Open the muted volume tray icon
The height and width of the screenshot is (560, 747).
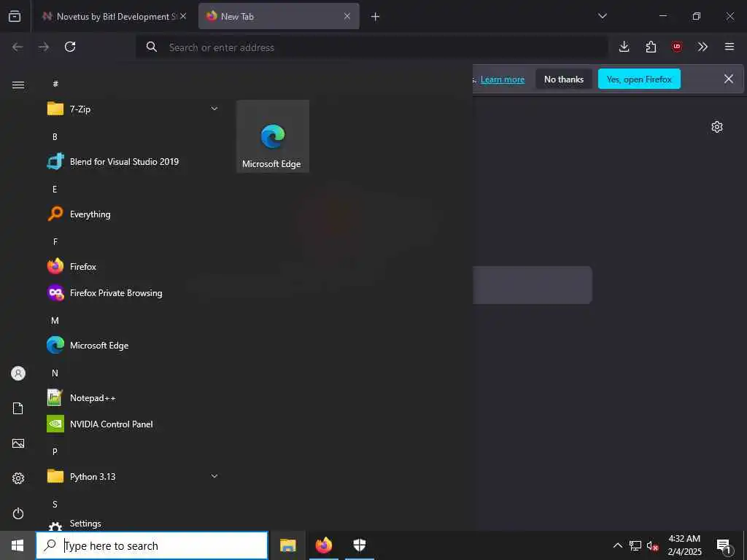[x=653, y=545]
